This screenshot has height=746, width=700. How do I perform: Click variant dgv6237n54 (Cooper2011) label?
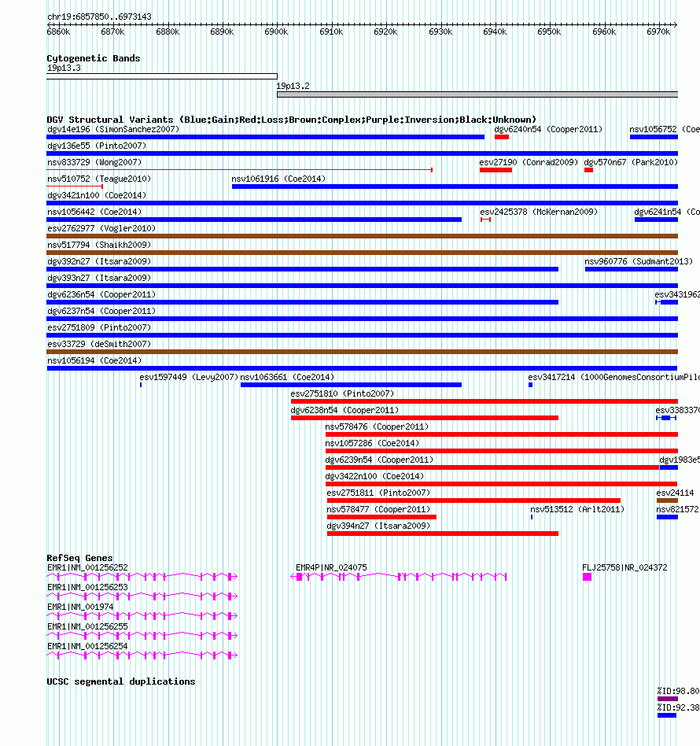pos(101,311)
